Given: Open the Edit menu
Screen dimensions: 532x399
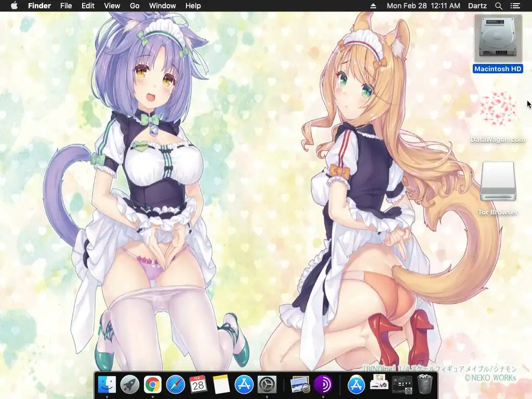Looking at the screenshot, I should (88, 6).
